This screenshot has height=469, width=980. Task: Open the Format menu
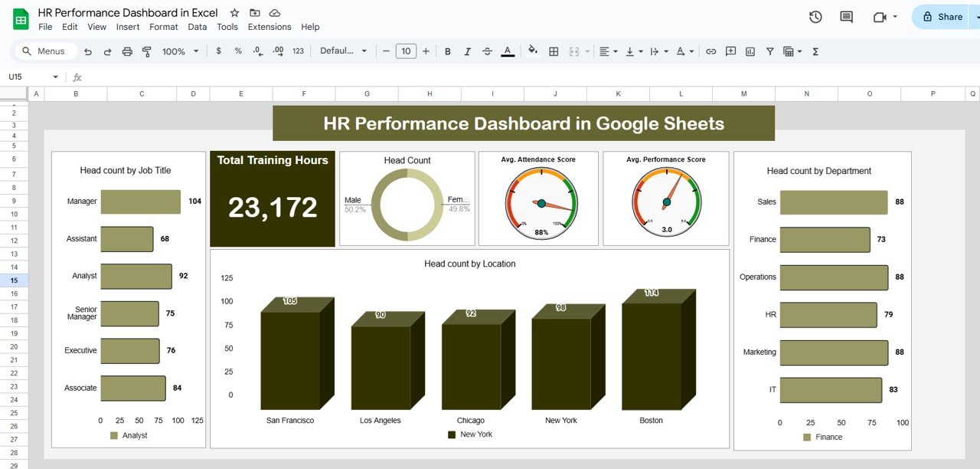coord(164,27)
